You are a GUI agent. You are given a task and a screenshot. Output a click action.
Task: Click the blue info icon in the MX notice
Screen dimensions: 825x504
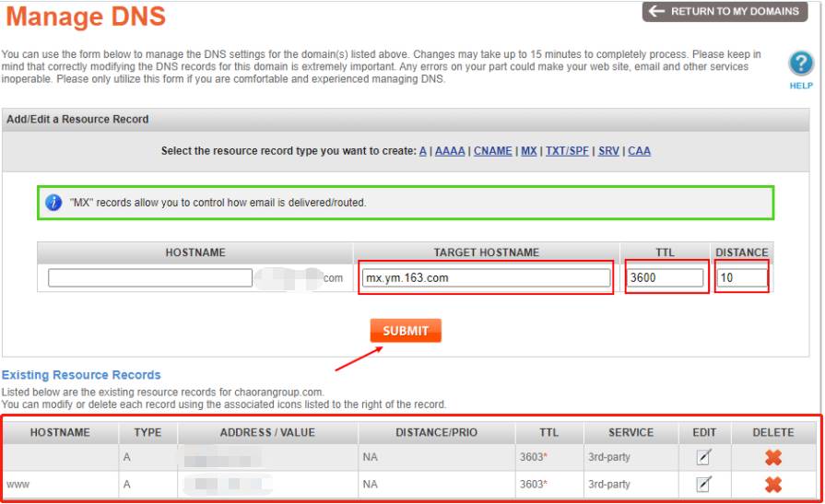(53, 202)
